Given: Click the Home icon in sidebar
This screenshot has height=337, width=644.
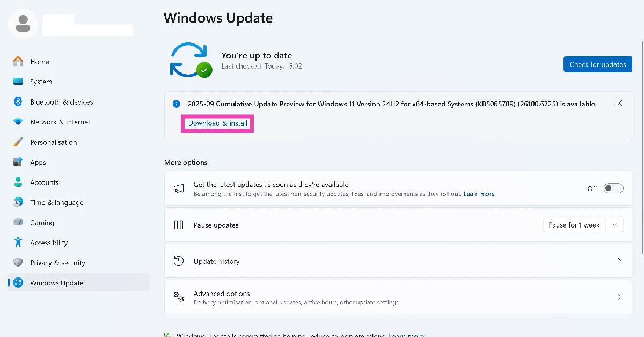Looking at the screenshot, I should pyautogui.click(x=18, y=62).
